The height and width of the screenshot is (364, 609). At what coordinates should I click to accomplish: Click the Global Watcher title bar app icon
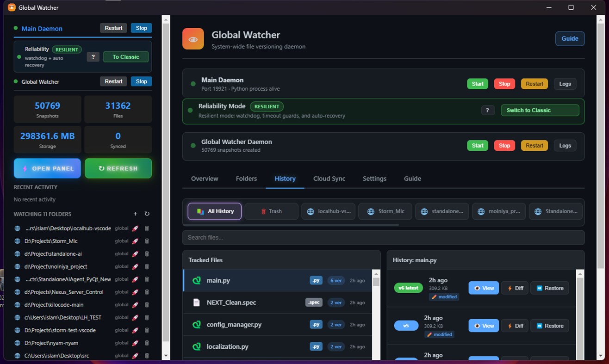click(12, 7)
